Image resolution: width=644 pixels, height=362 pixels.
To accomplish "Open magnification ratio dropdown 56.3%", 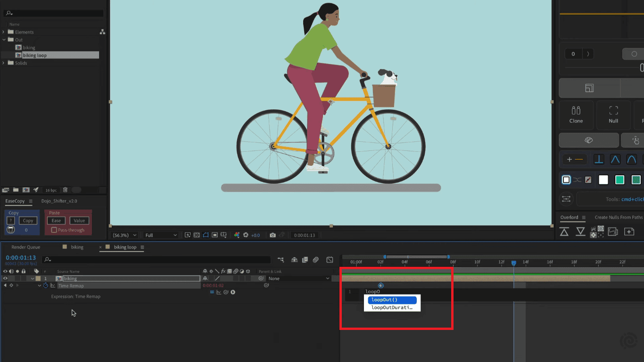I will (x=124, y=235).
